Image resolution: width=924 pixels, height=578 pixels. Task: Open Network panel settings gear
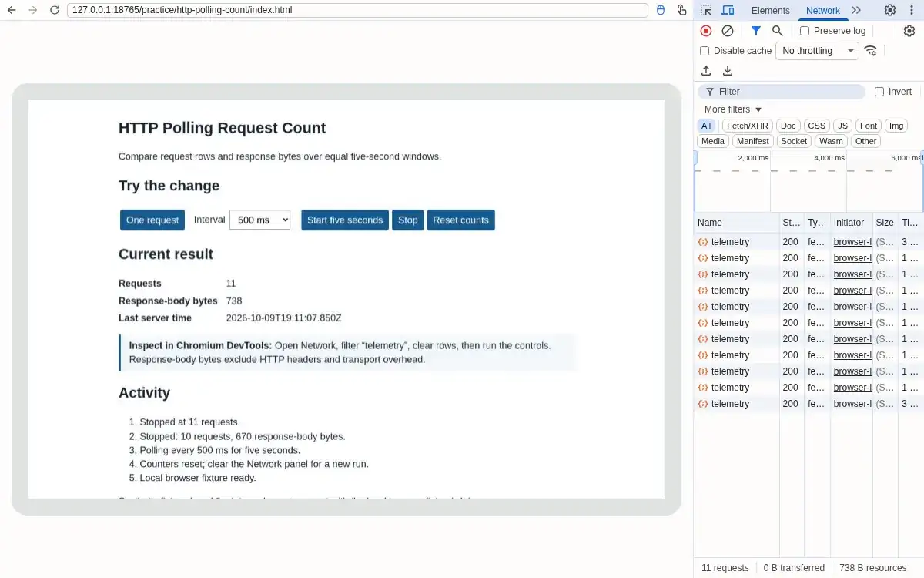909,31
